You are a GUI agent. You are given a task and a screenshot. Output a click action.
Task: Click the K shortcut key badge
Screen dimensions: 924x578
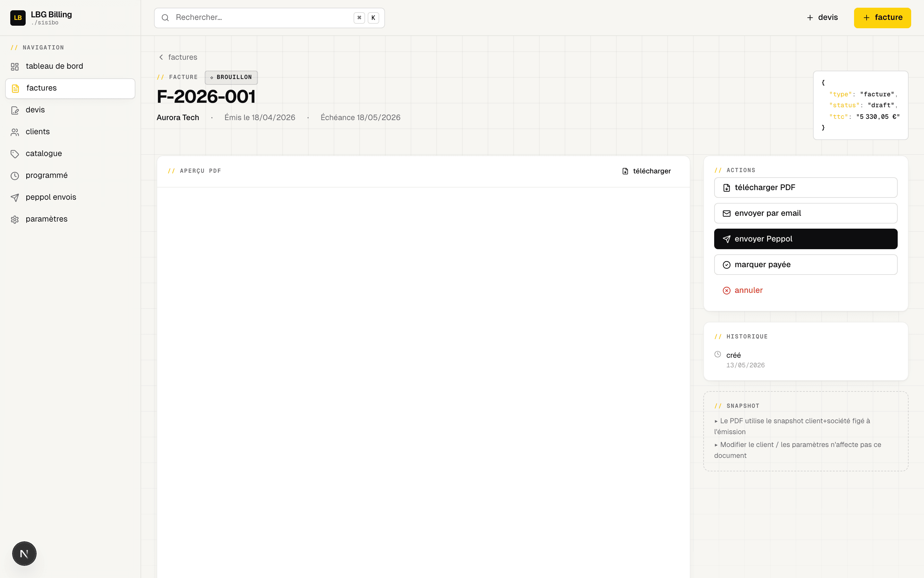(x=373, y=18)
